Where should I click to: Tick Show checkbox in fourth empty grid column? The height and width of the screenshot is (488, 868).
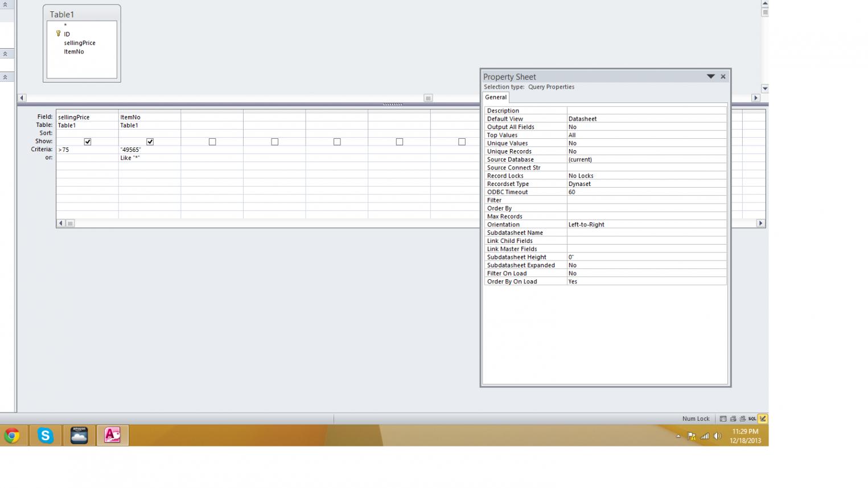400,142
